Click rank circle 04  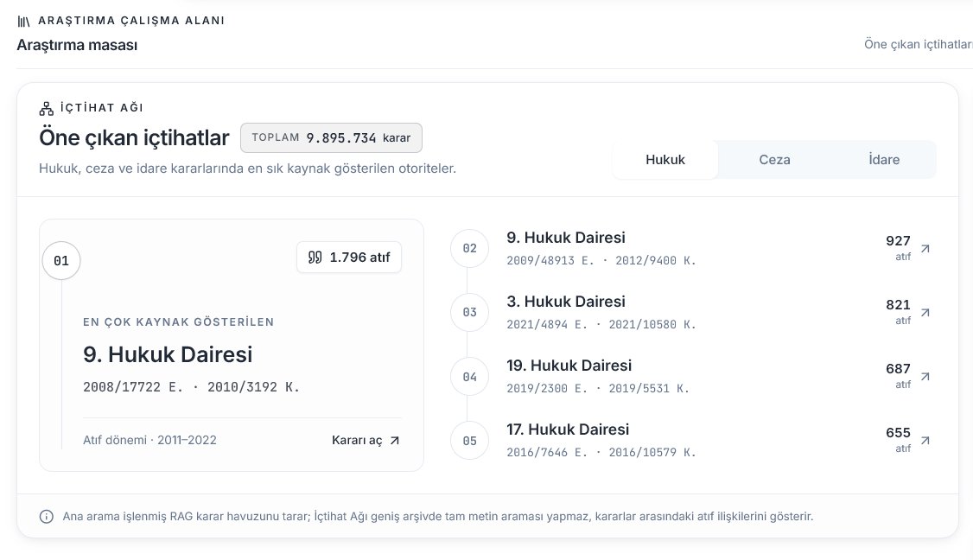[x=470, y=376]
